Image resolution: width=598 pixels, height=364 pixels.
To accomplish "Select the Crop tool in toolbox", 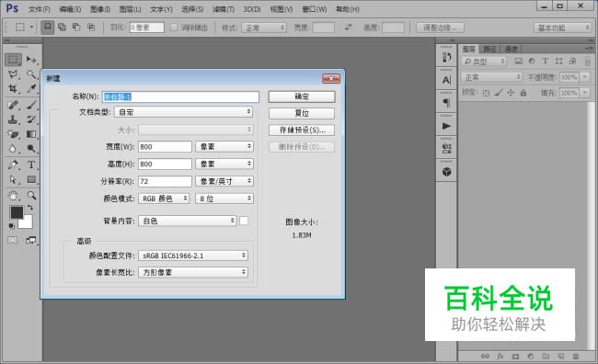I will [13, 89].
